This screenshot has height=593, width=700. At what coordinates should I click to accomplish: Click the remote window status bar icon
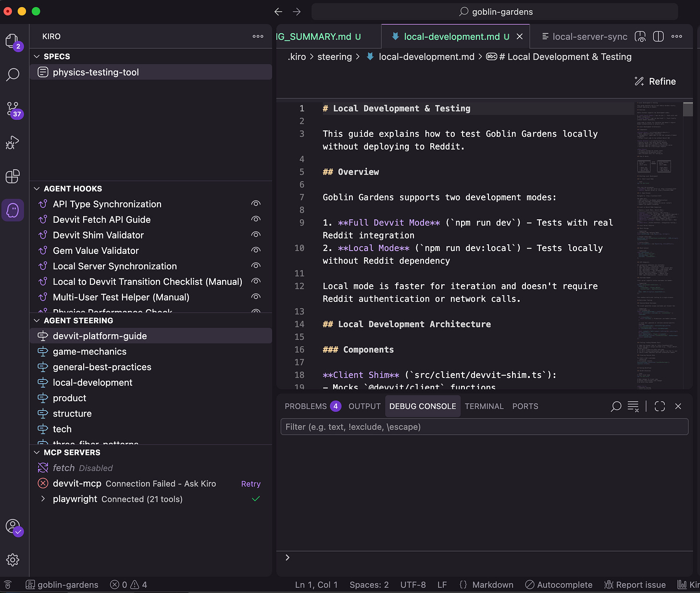click(x=8, y=585)
